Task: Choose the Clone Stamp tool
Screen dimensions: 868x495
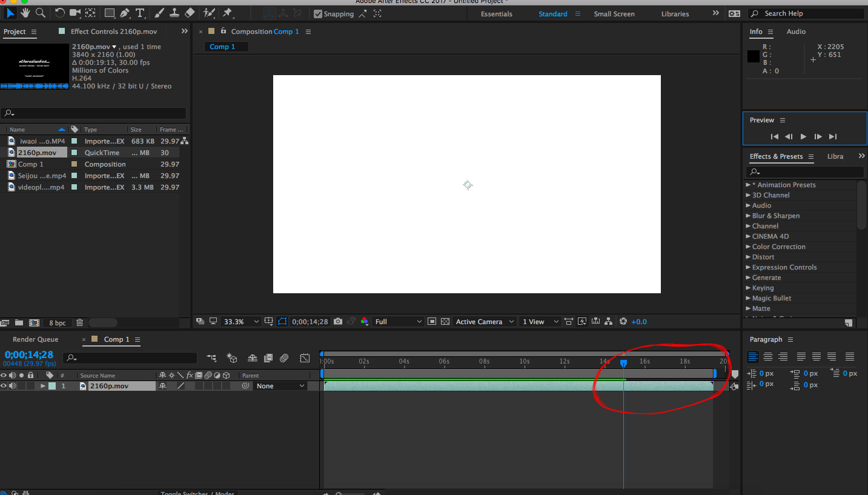Action: tap(174, 12)
